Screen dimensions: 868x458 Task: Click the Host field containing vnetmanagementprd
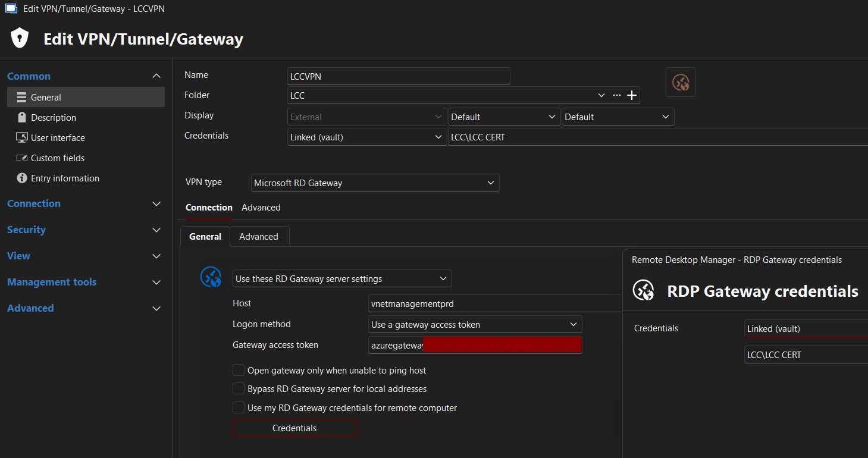coord(495,303)
